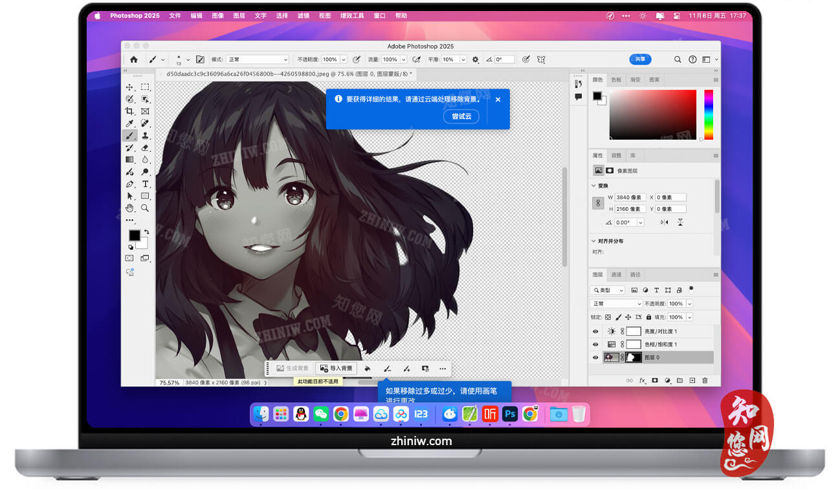Select the Pen tool
The width and height of the screenshot is (840, 504).
click(x=129, y=184)
